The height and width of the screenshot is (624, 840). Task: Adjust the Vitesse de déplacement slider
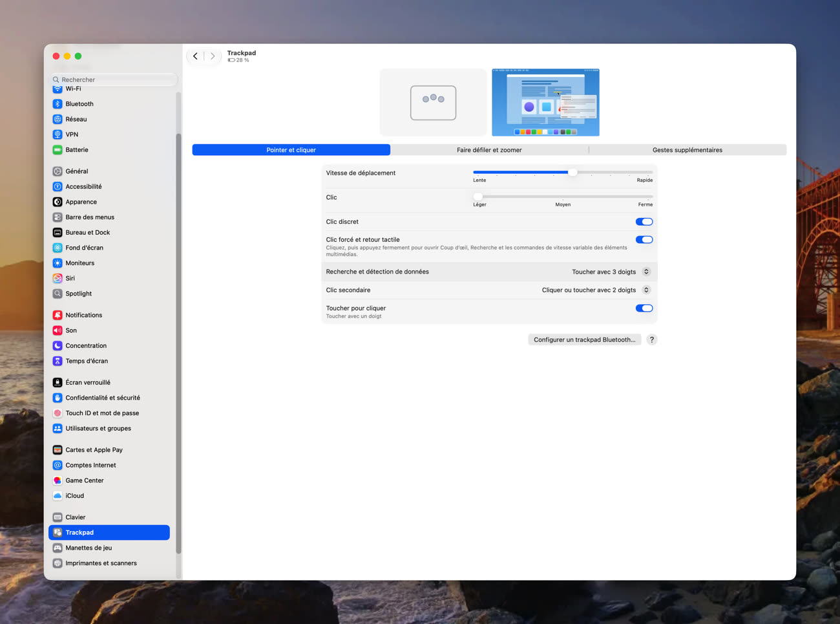(x=563, y=173)
